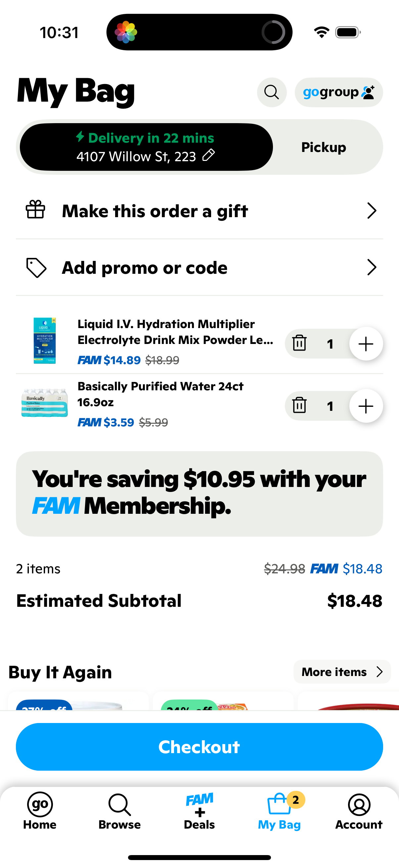Increase Basically Purified Water quantity
399x868 pixels.
[x=366, y=406]
